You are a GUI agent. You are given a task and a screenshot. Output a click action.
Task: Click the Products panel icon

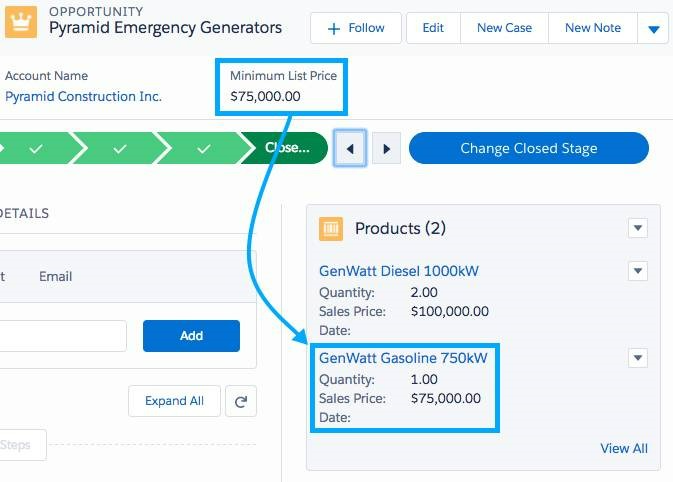(x=331, y=229)
